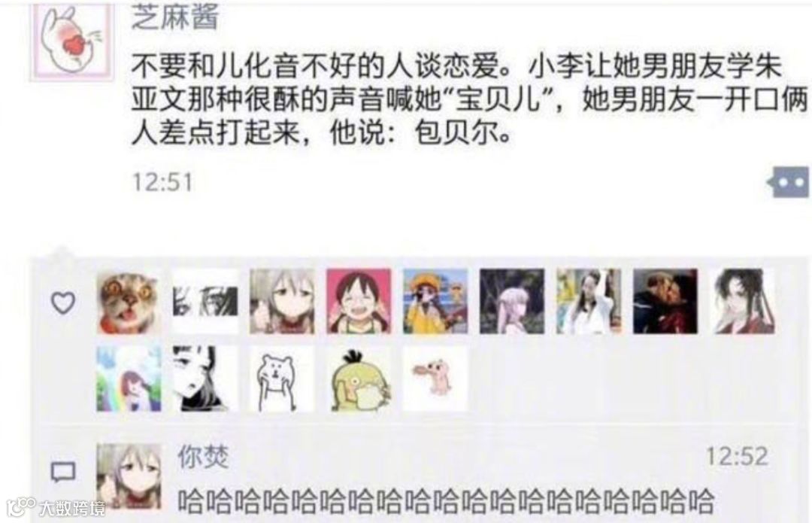Open the straw hat anime avatar

(x=435, y=302)
